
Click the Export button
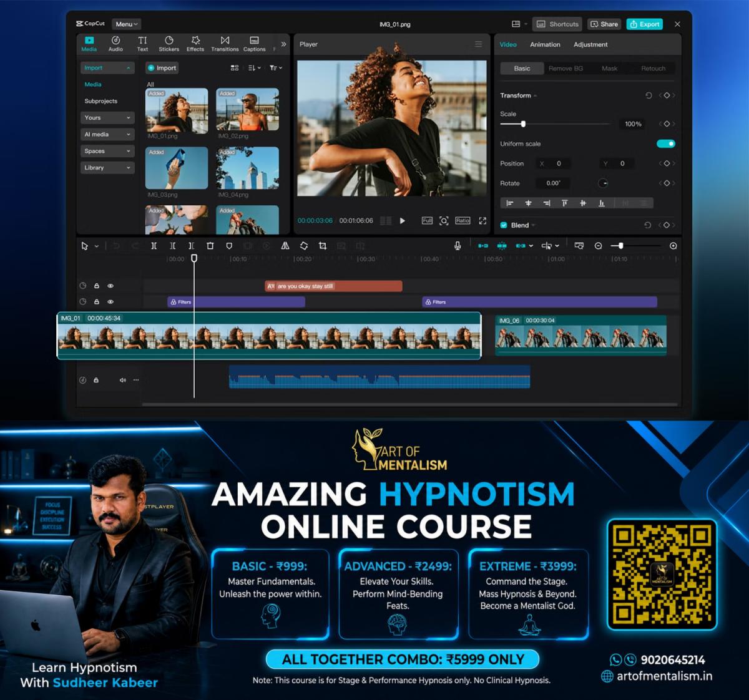coord(645,24)
